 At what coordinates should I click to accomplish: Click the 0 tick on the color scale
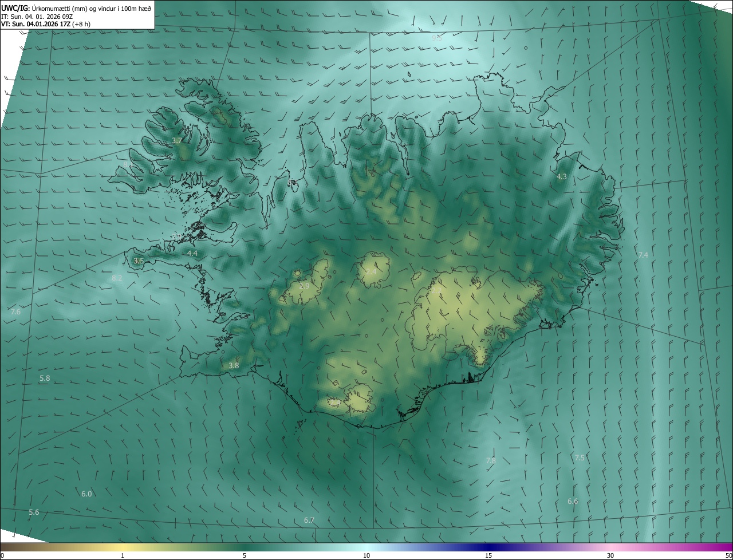[2, 555]
